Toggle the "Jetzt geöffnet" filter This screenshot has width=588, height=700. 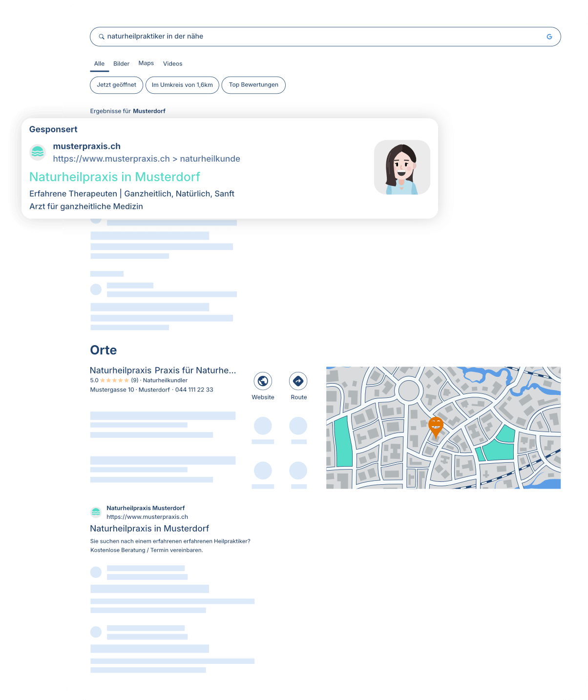[116, 85]
